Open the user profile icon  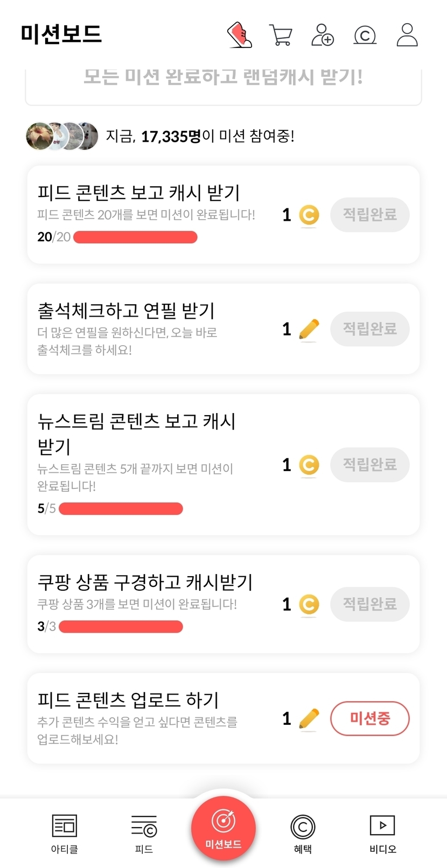point(407,35)
